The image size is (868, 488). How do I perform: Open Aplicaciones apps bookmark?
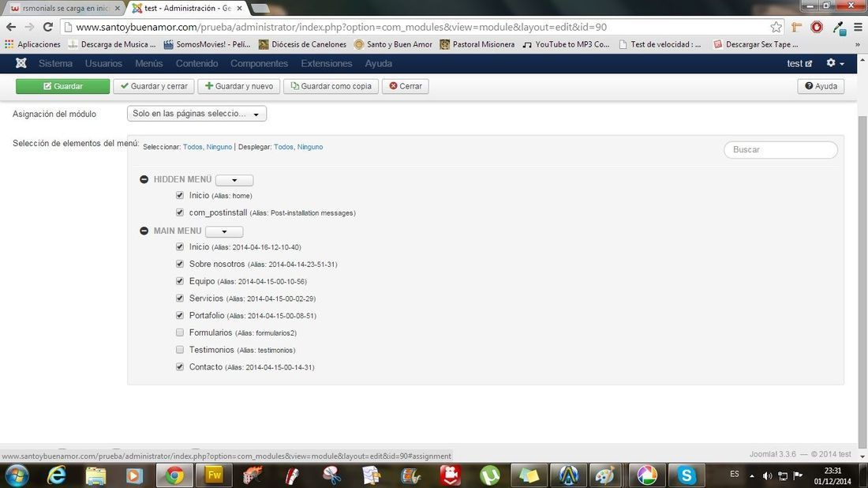coord(32,44)
